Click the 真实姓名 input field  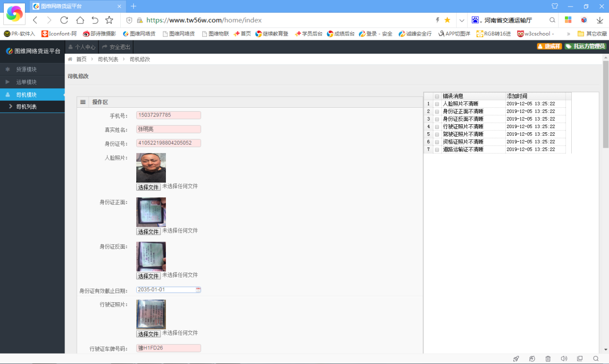(169, 129)
